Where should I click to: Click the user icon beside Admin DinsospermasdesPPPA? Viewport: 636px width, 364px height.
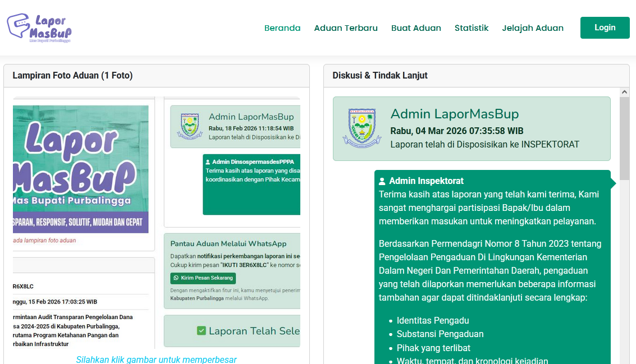click(208, 162)
